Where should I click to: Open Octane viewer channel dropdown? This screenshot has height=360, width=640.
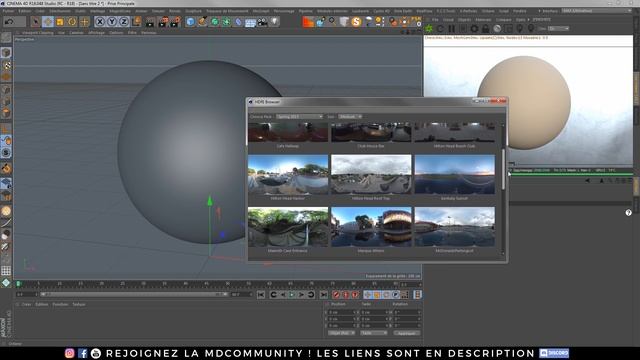point(558,29)
